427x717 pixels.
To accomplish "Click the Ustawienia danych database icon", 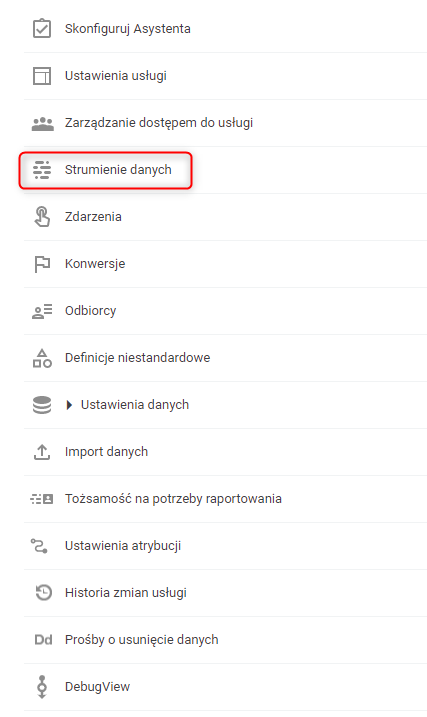I will pyautogui.click(x=42, y=405).
